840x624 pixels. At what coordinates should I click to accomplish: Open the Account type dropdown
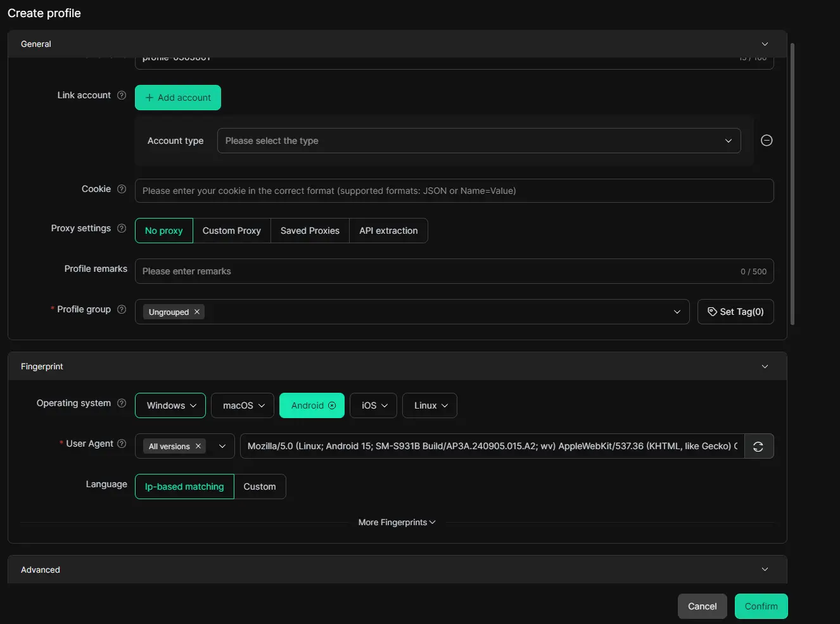coord(478,141)
